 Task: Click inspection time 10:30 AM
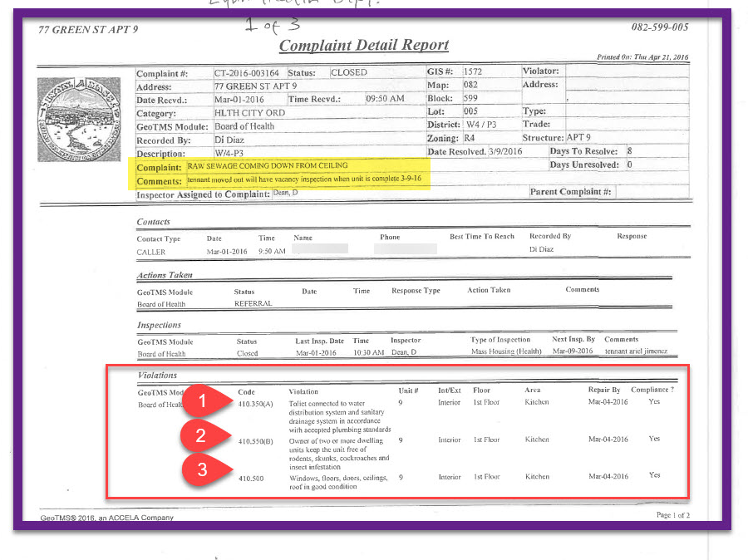pyautogui.click(x=368, y=352)
